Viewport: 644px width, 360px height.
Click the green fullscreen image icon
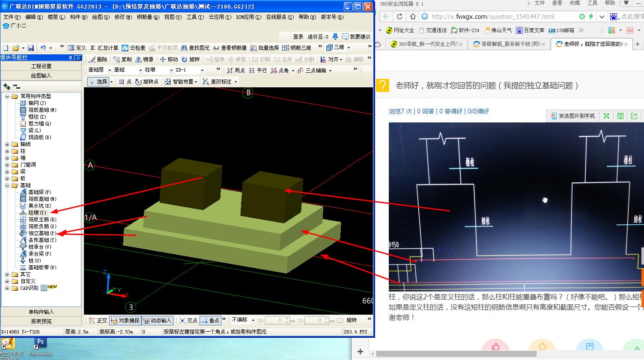click(606, 116)
